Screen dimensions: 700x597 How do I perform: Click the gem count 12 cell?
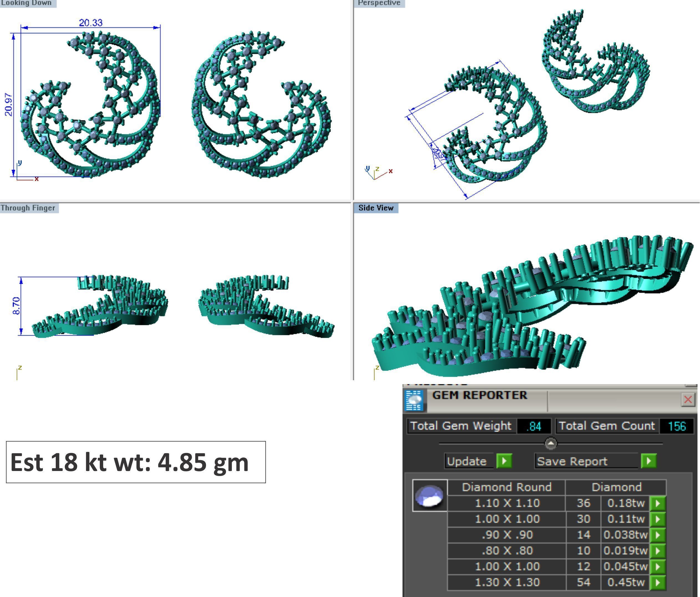[x=584, y=567]
